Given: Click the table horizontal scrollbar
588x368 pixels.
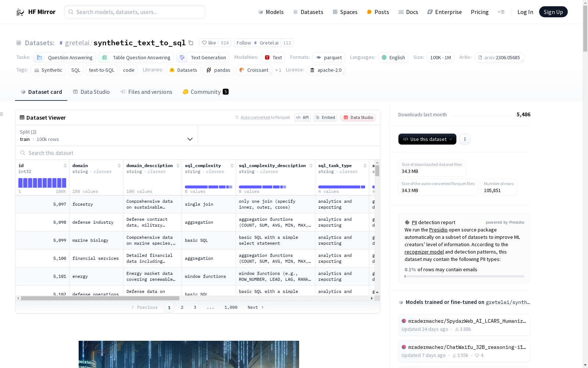Looking at the screenshot, I should [x=100, y=298].
